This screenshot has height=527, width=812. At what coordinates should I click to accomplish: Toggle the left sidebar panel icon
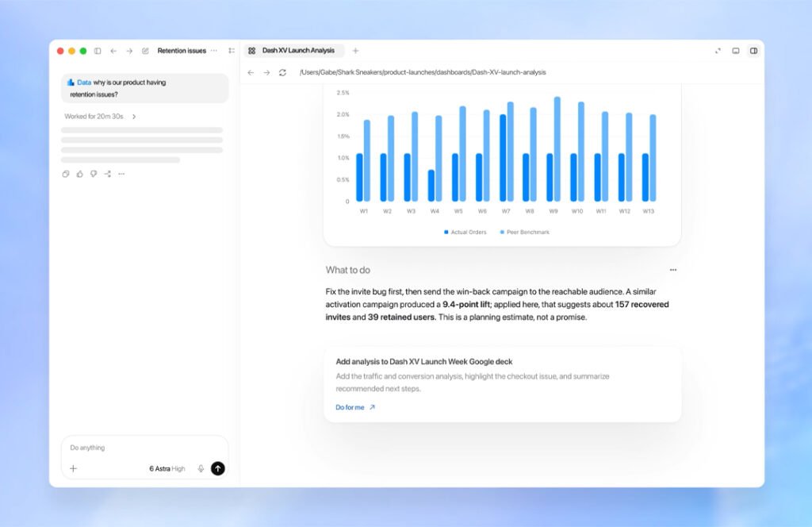(x=98, y=51)
